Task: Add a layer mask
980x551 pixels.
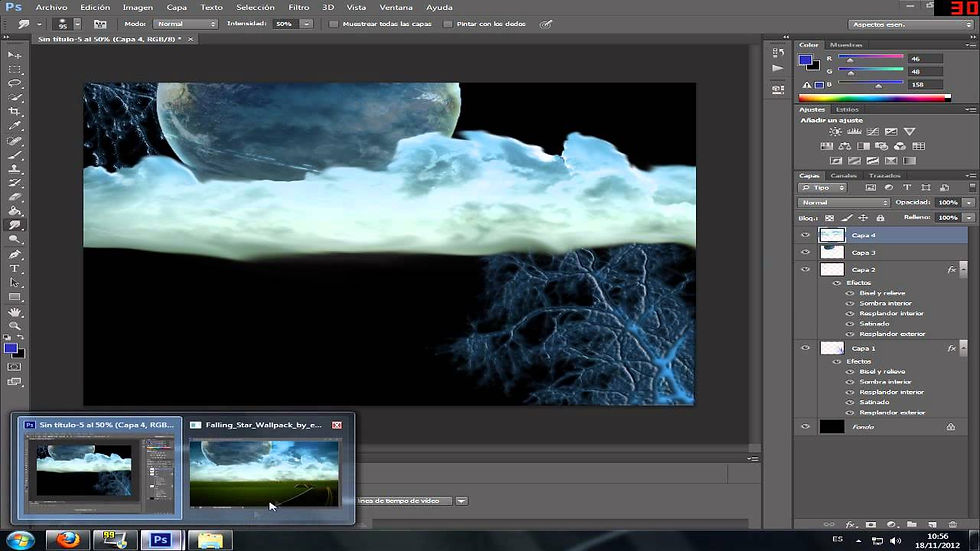Action: pos(871,525)
